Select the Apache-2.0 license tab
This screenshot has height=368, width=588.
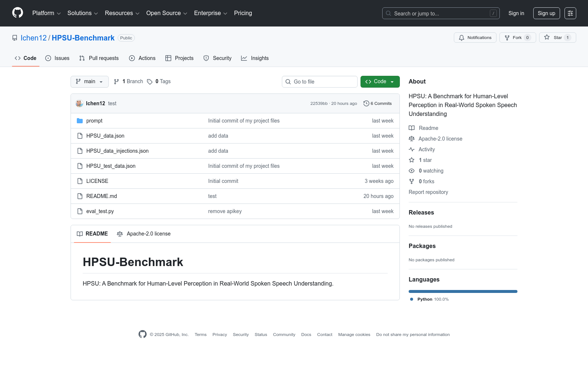pyautogui.click(x=144, y=234)
